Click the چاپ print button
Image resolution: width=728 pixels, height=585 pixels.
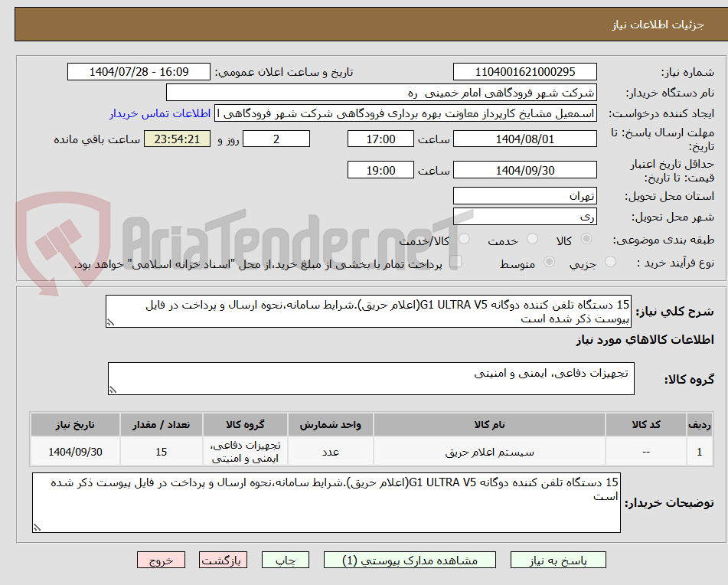pos(285,560)
